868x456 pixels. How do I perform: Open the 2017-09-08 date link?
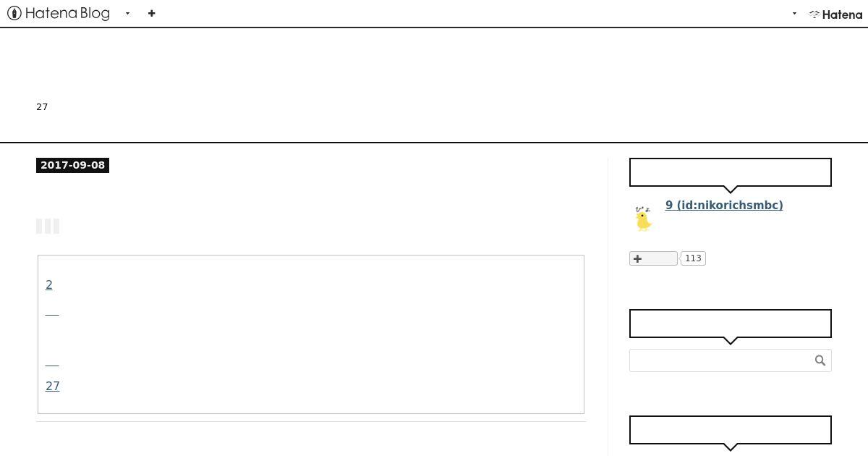[x=72, y=165]
